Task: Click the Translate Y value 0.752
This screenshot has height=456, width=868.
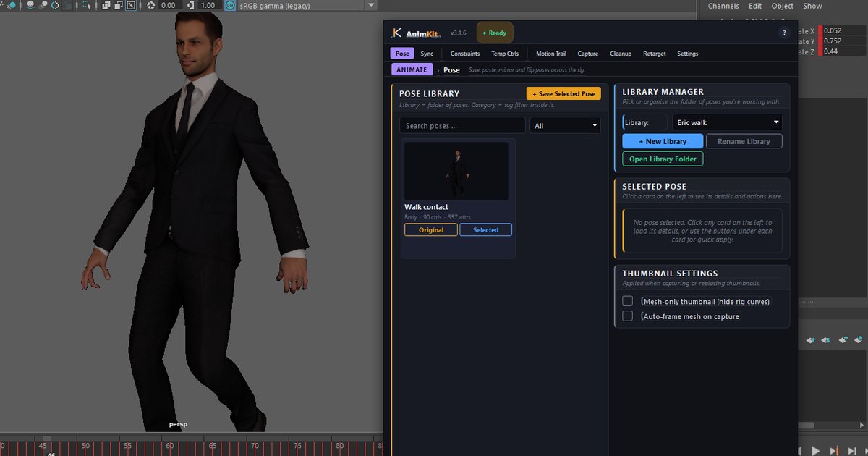Action: click(845, 41)
